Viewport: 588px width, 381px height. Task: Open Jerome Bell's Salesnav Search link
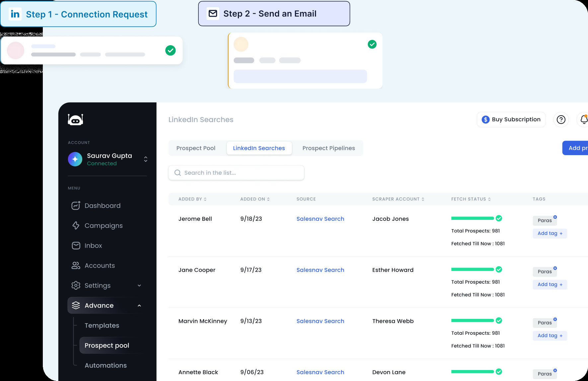(x=320, y=219)
